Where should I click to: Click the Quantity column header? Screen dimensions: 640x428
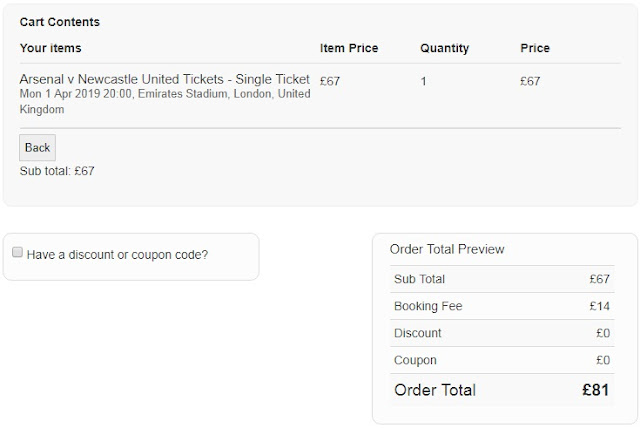pyautogui.click(x=444, y=48)
